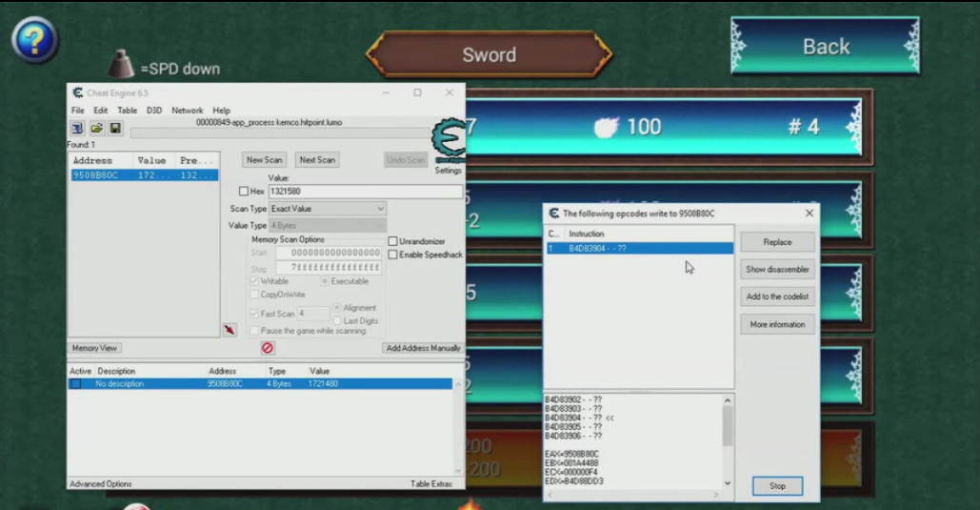Click the Address column header in results list
This screenshot has height=510, width=980.
click(92, 161)
